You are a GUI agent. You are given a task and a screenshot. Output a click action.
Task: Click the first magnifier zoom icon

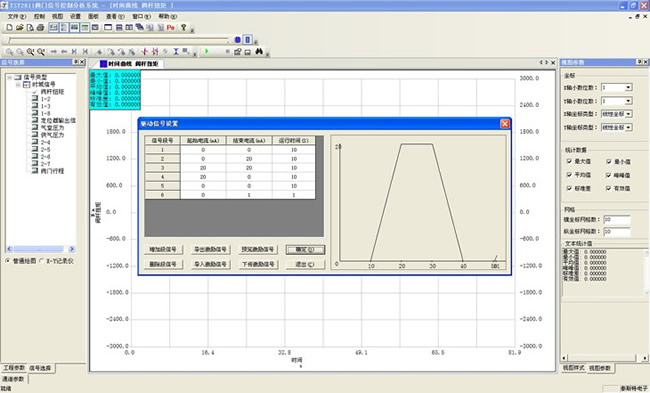pos(9,52)
